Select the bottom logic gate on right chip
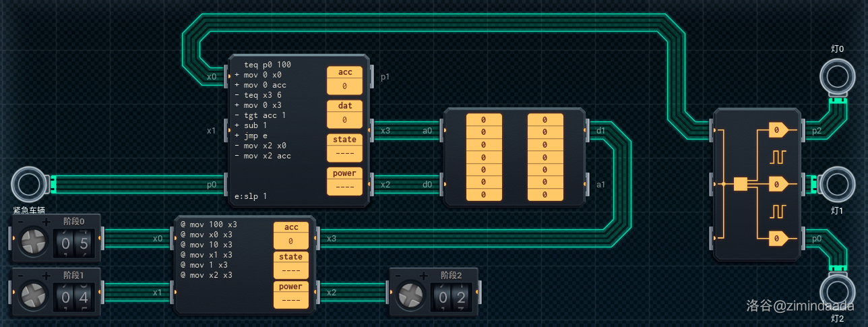The width and height of the screenshot is (868, 327). pyautogui.click(x=778, y=237)
